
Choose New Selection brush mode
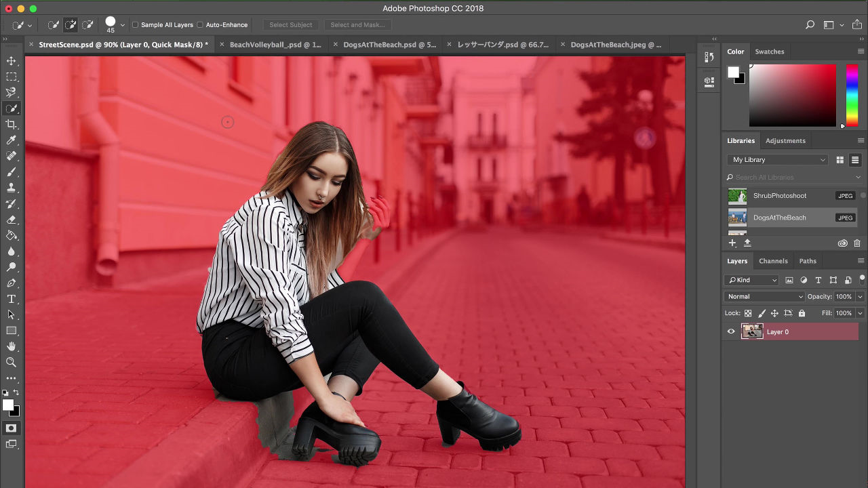click(54, 25)
